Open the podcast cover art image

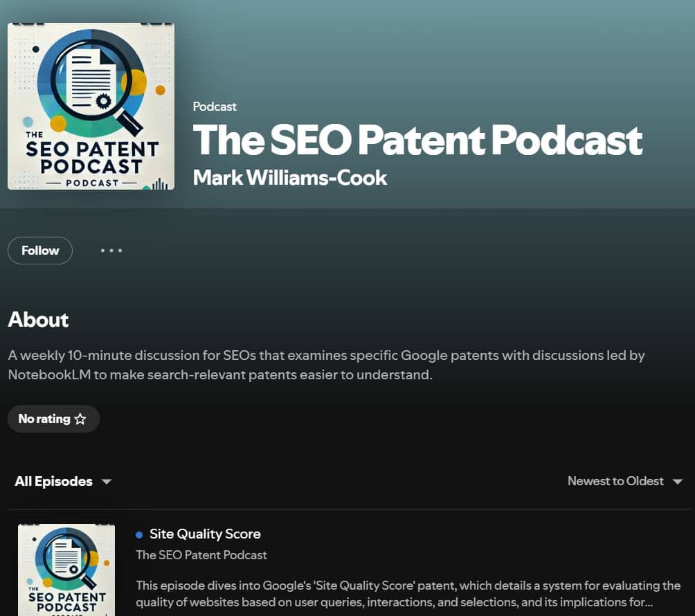[x=91, y=107]
